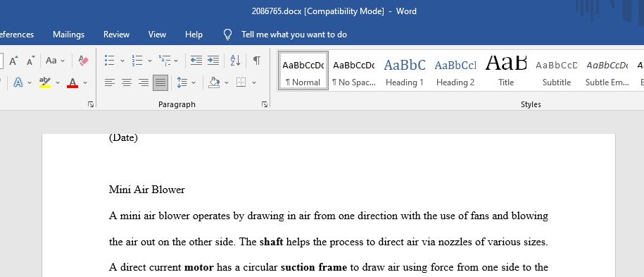This screenshot has height=277, width=644.
Task: Click the Increase Indent icon
Action: (x=213, y=61)
